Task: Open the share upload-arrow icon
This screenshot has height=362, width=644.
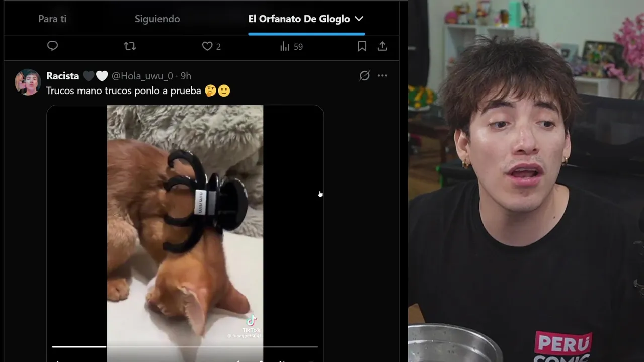Action: [x=382, y=46]
